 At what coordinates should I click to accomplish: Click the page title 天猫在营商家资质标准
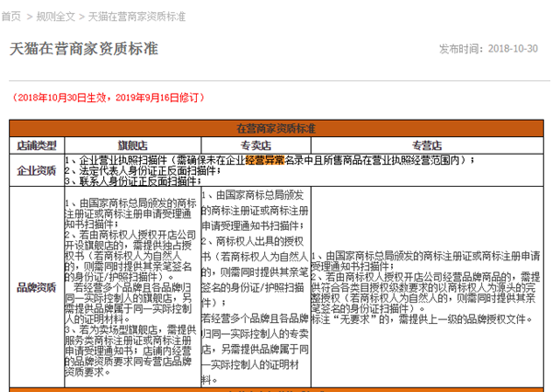coord(84,49)
